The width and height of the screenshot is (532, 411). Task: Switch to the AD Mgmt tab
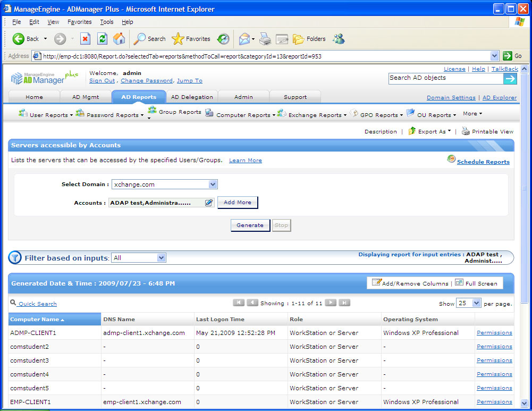click(86, 97)
